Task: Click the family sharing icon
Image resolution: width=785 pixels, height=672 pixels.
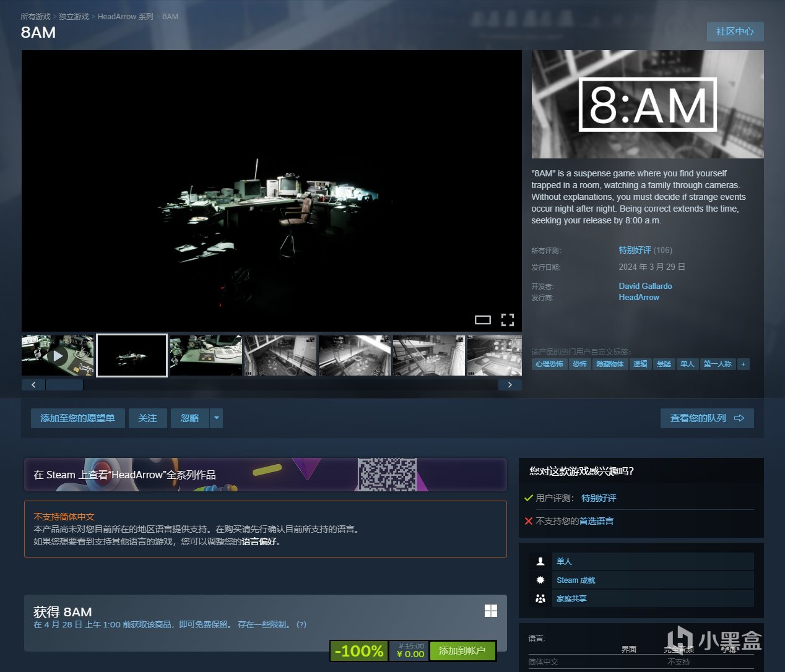Action: pos(540,598)
